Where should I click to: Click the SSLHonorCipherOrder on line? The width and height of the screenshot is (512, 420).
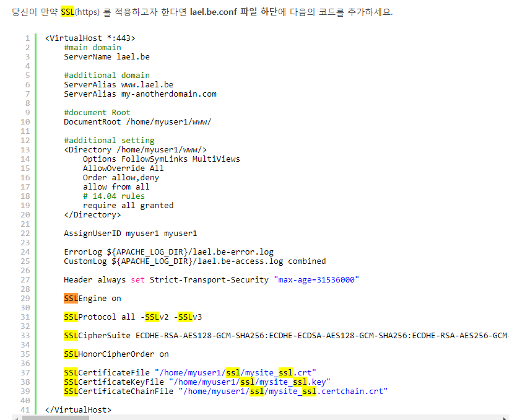pyautogui.click(x=116, y=354)
